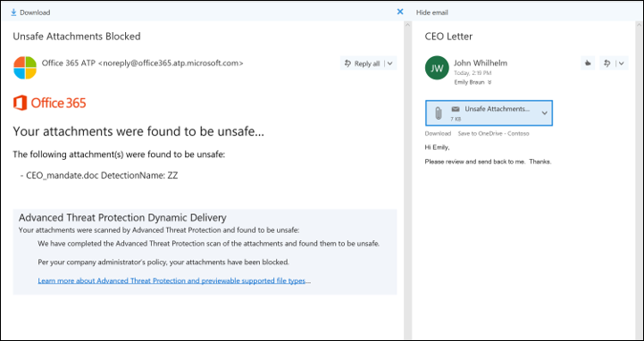Click the sender name John Whilhelm
The width and height of the screenshot is (644, 341).
point(481,63)
